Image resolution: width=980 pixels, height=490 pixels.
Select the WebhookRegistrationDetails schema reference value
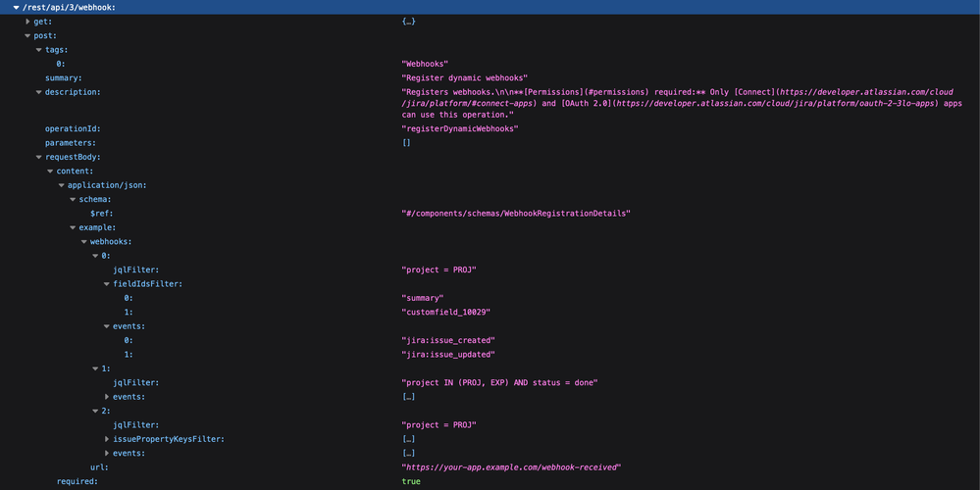click(x=516, y=214)
